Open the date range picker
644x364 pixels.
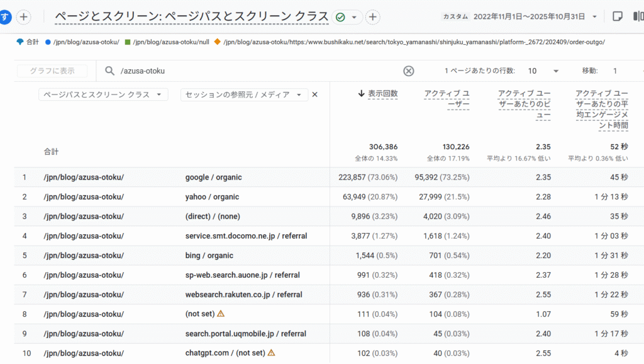pyautogui.click(x=535, y=16)
